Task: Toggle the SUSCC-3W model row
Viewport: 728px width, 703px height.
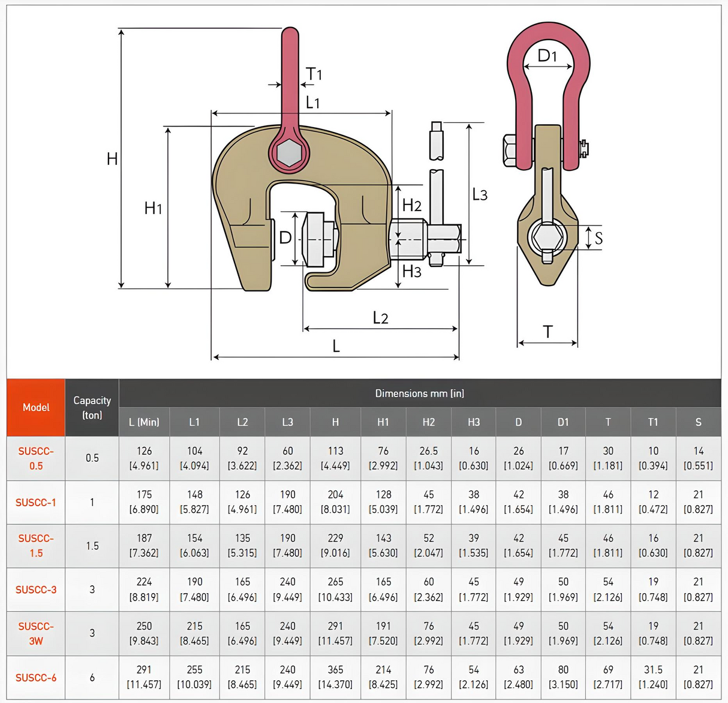Action: click(x=35, y=633)
